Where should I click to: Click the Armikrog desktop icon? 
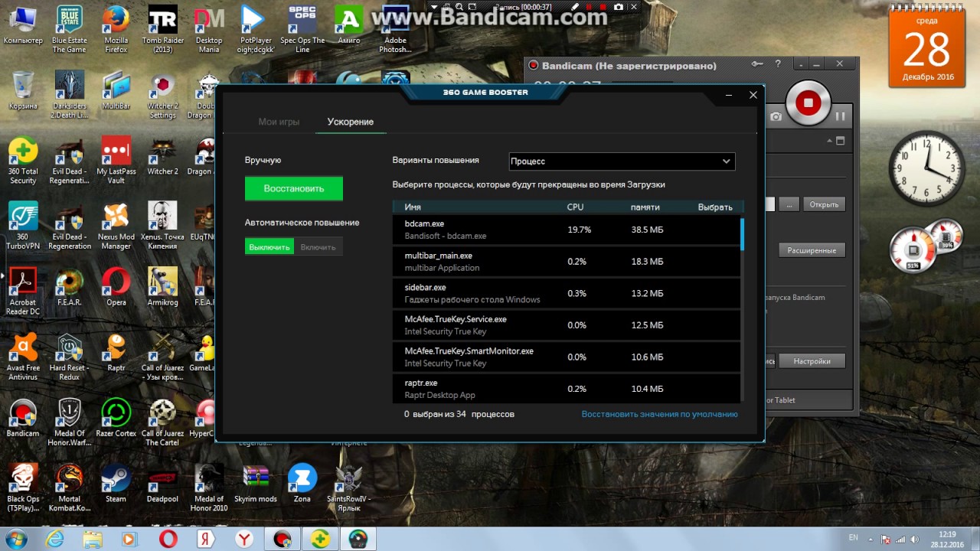coord(162,287)
